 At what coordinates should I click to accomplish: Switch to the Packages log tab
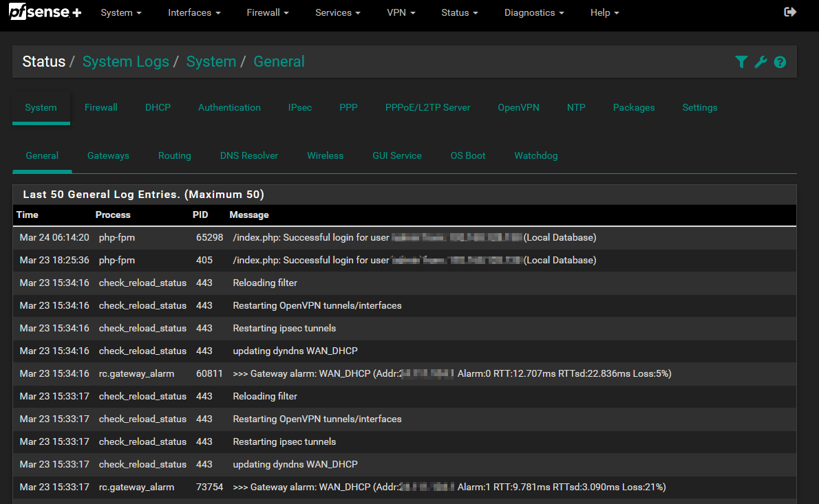coord(634,107)
